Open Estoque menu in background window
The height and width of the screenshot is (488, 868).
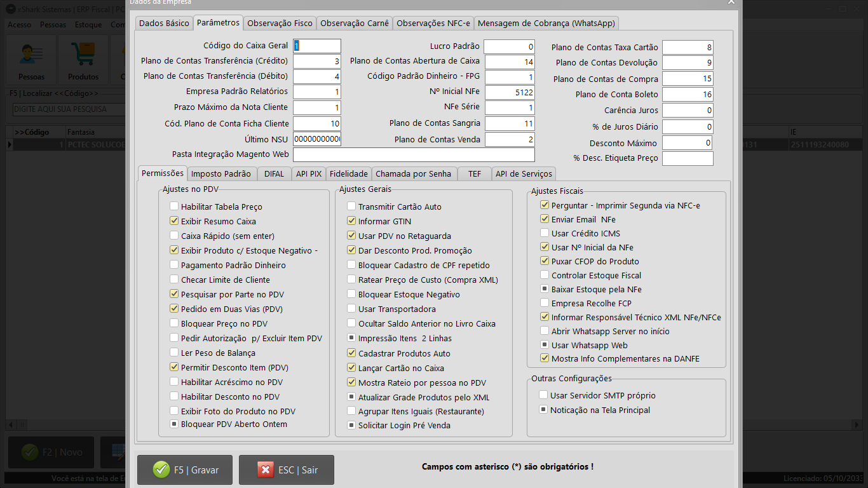point(88,25)
